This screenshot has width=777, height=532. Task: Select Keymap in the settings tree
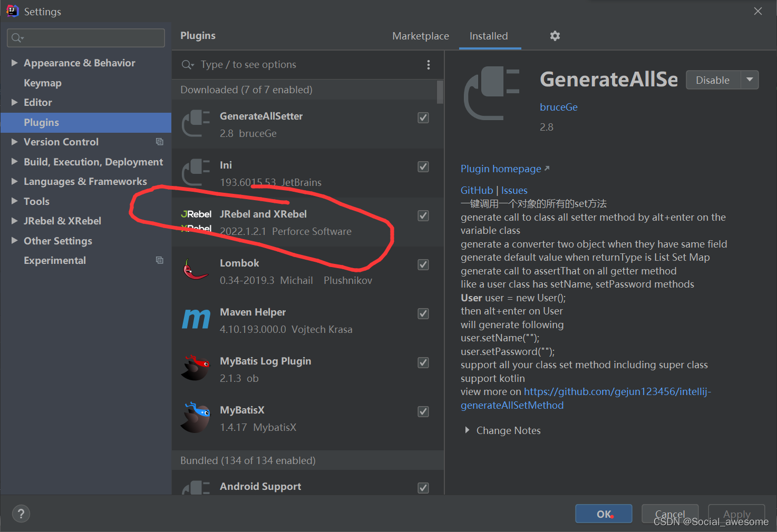pyautogui.click(x=43, y=83)
